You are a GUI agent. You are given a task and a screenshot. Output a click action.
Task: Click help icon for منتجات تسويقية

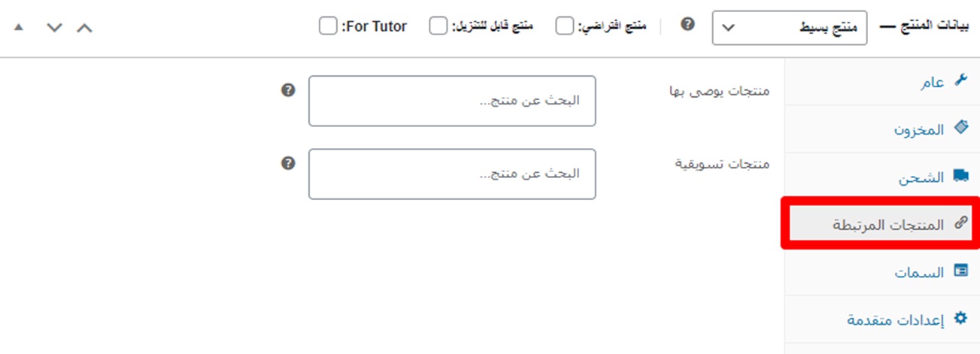tap(288, 163)
